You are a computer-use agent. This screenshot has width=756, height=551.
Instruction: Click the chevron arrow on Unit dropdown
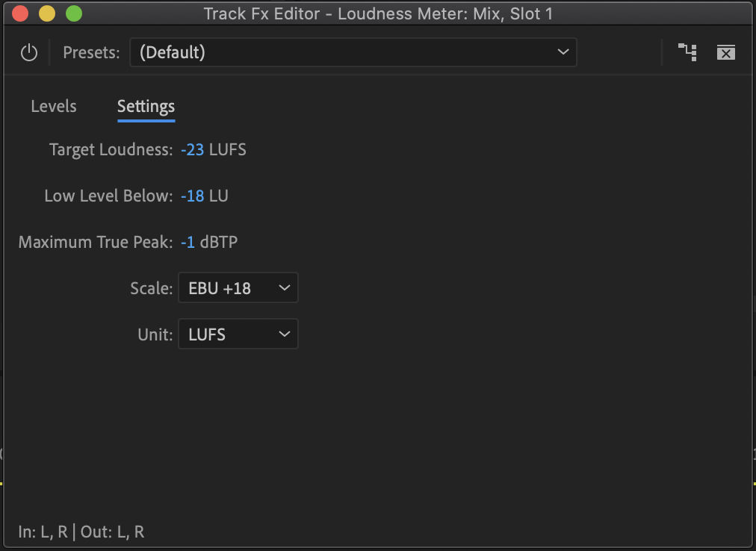(284, 334)
